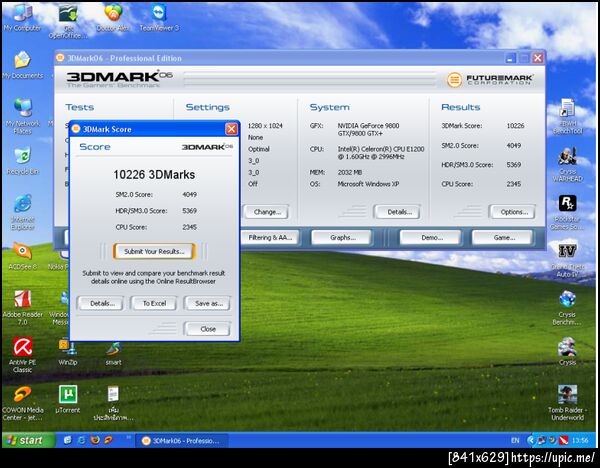The image size is (600, 468).
Task: Open Adobe Reader 7.0 shortcut
Action: coord(22,307)
